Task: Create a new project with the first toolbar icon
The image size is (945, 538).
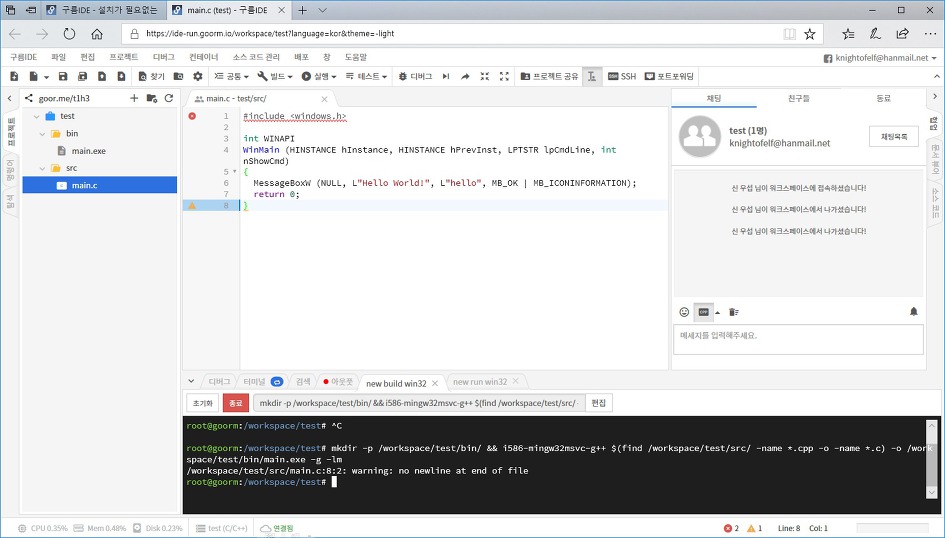Action: coord(14,77)
